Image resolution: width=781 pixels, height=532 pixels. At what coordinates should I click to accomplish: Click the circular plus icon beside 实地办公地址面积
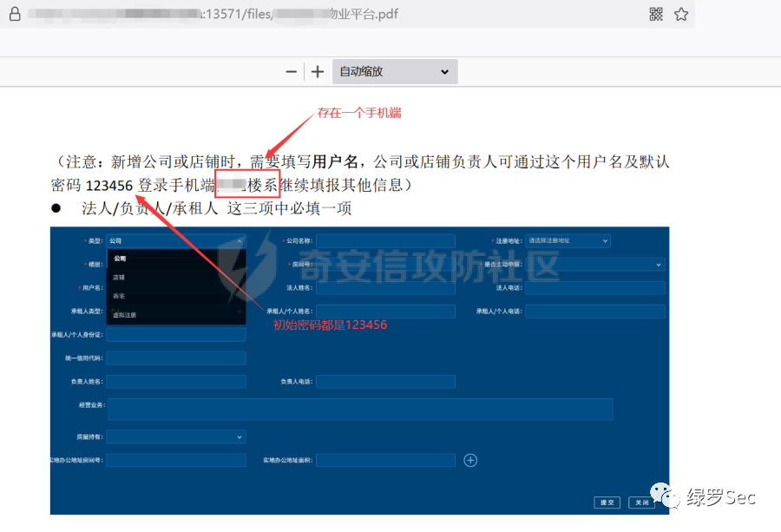click(x=470, y=460)
